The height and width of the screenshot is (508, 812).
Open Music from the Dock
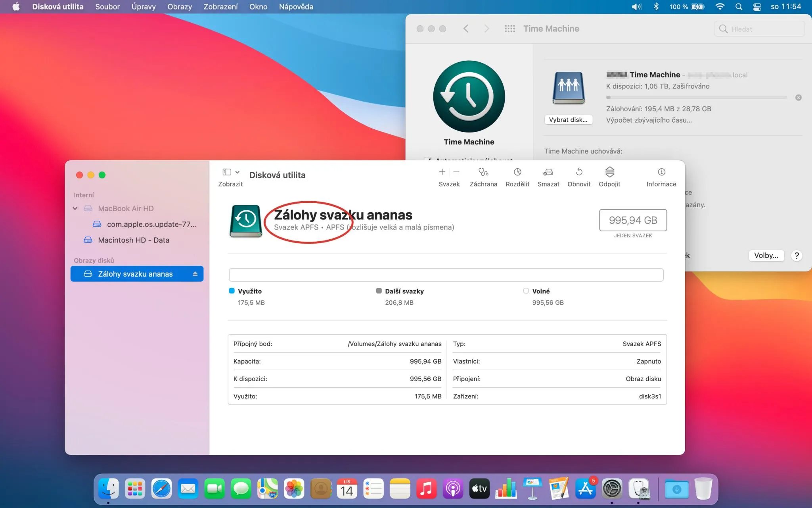click(x=427, y=489)
